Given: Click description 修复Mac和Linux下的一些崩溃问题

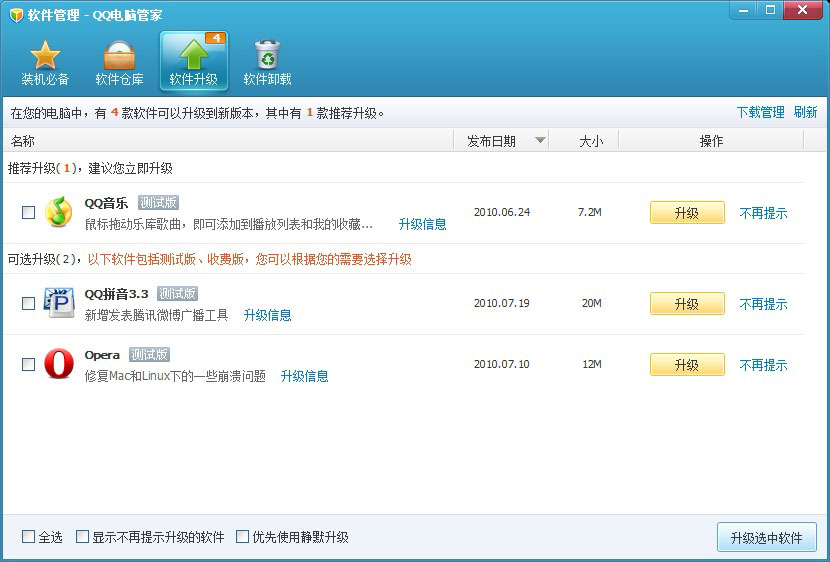Looking at the screenshot, I should click(x=175, y=376).
